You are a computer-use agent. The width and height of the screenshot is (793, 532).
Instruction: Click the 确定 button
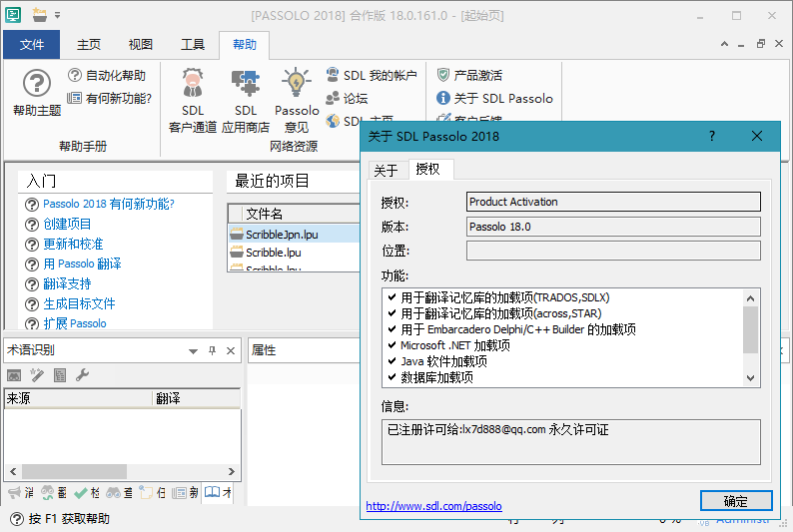pos(736,500)
